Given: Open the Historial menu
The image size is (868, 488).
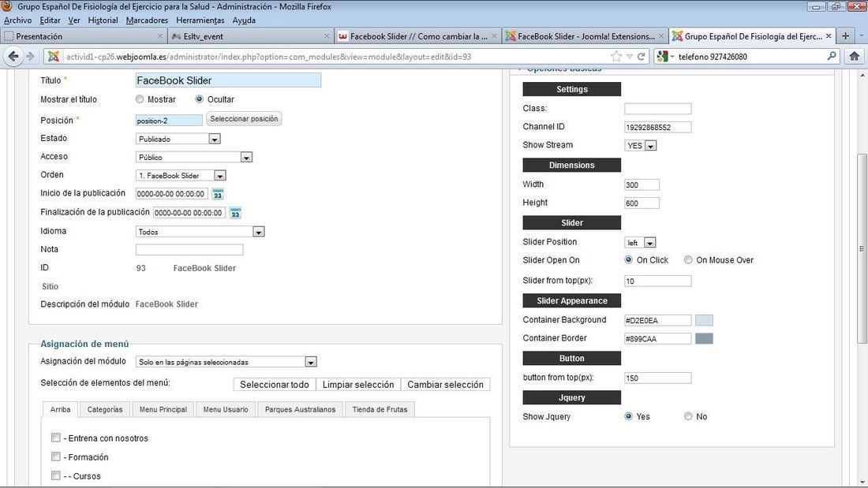Looking at the screenshot, I should point(103,20).
